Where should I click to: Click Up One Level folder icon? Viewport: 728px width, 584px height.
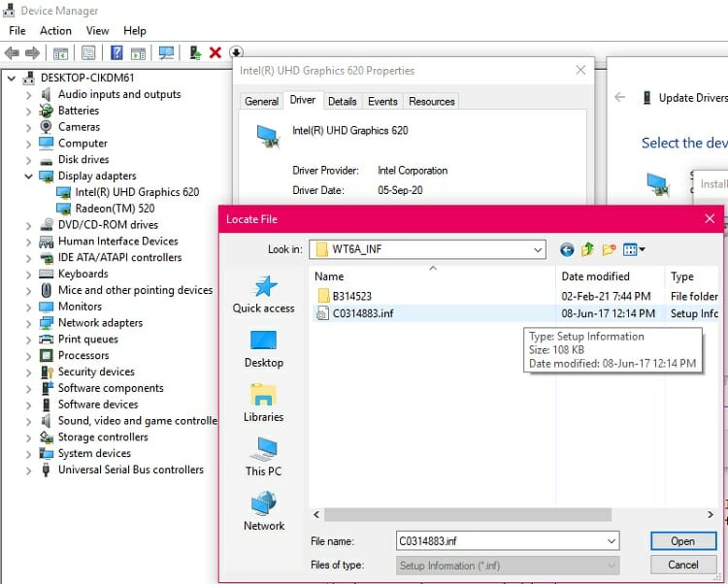[587, 249]
